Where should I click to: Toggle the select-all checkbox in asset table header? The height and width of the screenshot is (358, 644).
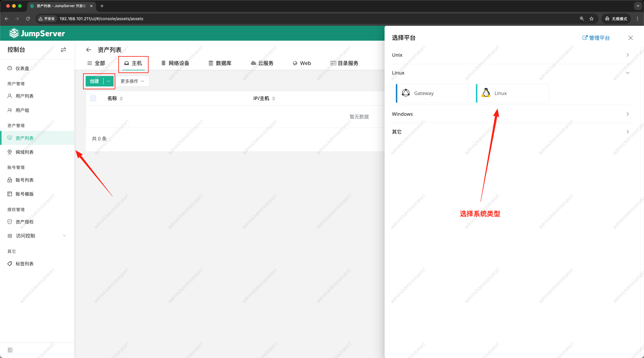pos(93,98)
